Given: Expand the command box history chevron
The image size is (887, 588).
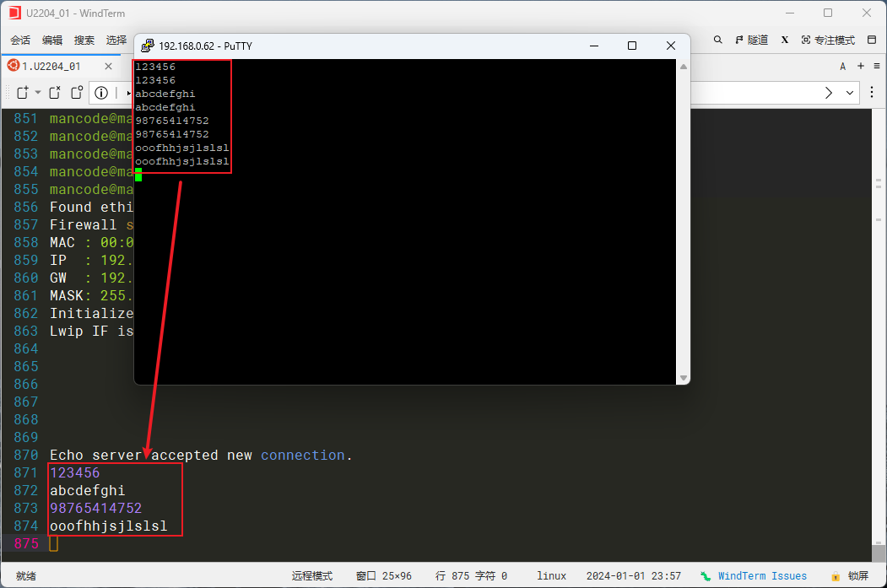Looking at the screenshot, I should [850, 92].
